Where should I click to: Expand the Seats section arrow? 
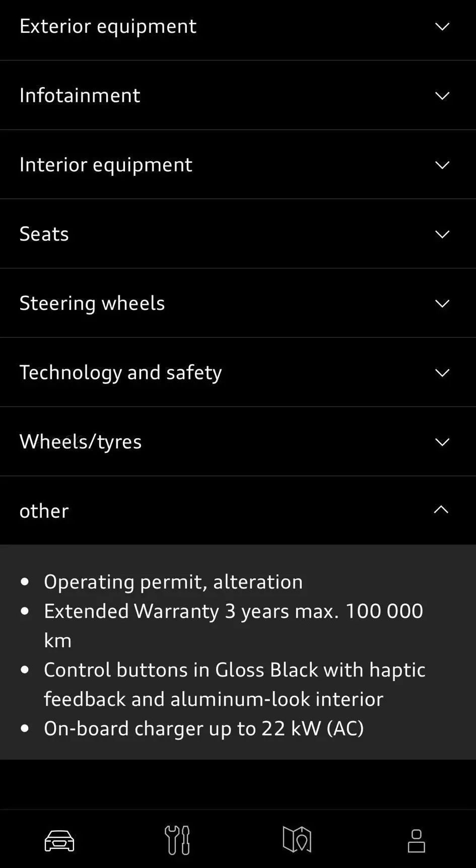(442, 234)
